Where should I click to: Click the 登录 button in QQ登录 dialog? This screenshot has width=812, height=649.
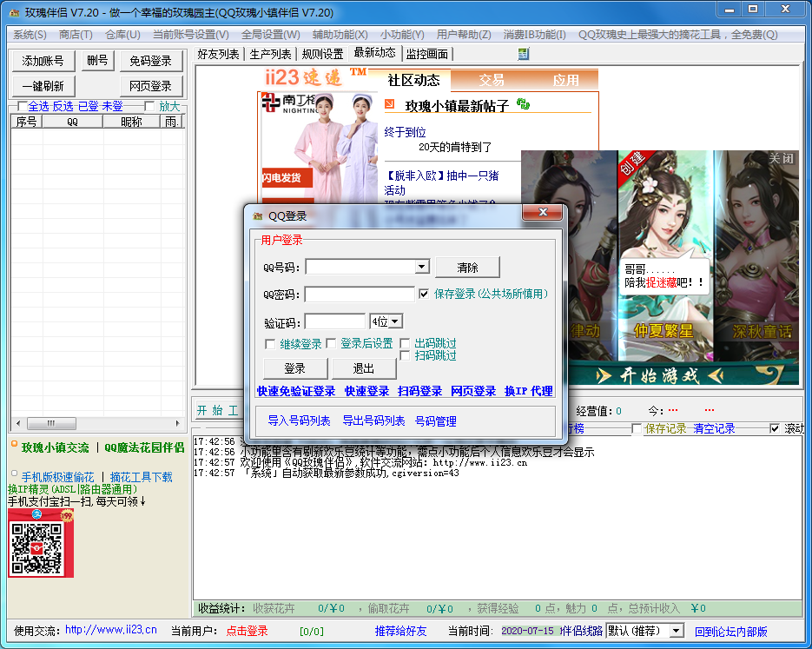[295, 368]
